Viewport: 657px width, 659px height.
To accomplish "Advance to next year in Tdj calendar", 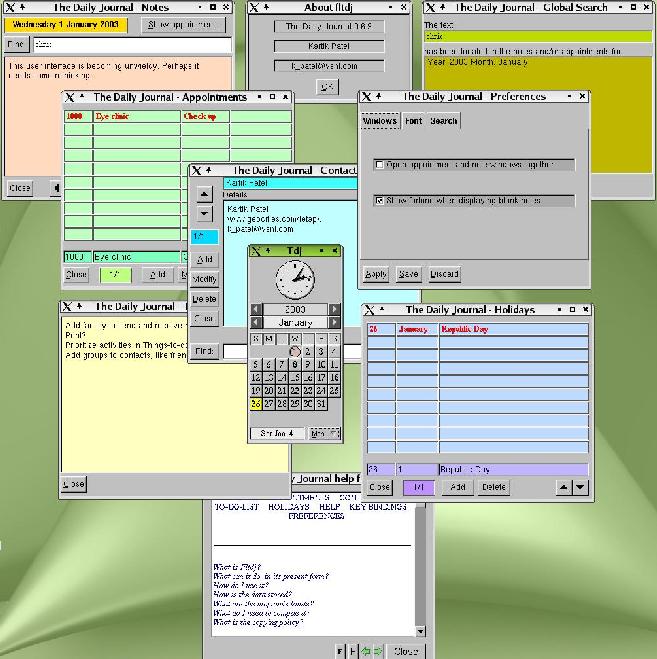I will (334, 310).
